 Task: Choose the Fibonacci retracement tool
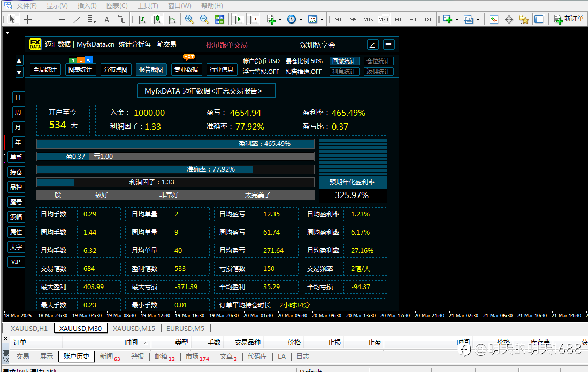92,19
